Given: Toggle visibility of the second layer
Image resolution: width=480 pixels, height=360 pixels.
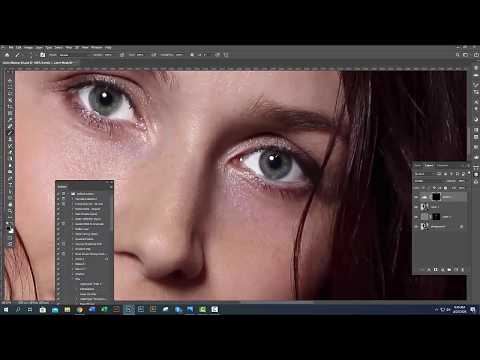Looking at the screenshot, I should click(x=416, y=207).
